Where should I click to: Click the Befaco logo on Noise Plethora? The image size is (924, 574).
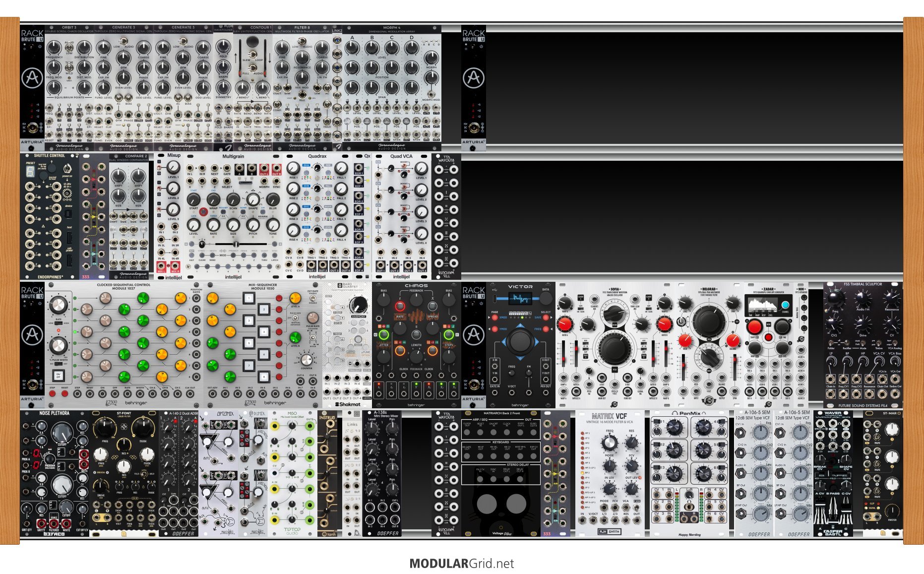point(54,534)
